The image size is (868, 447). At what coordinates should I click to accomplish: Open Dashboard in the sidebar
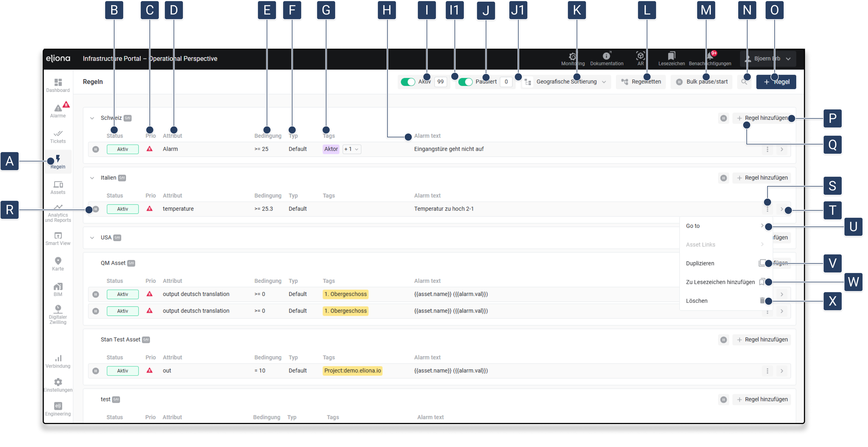point(58,85)
